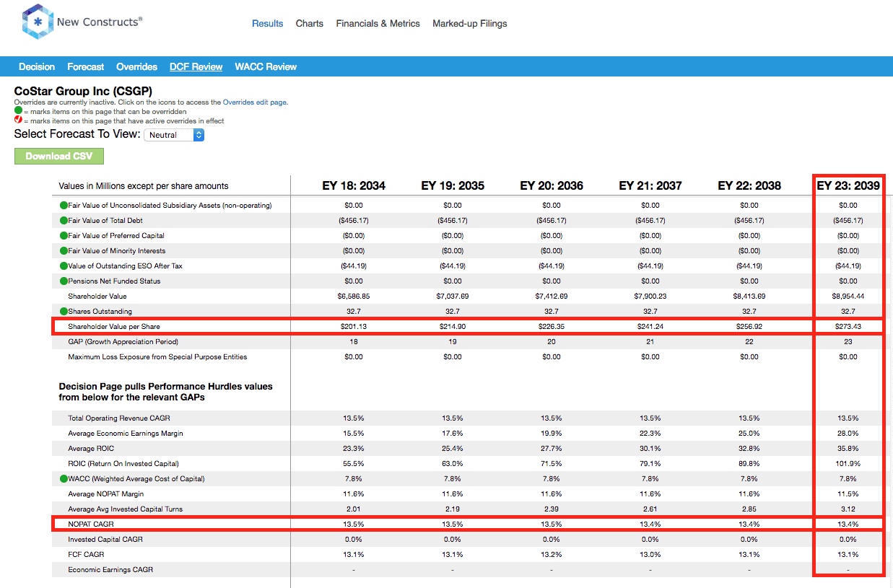893x588 pixels.
Task: Click green override icon for Outstanding ESO After Tax
Action: (x=64, y=266)
